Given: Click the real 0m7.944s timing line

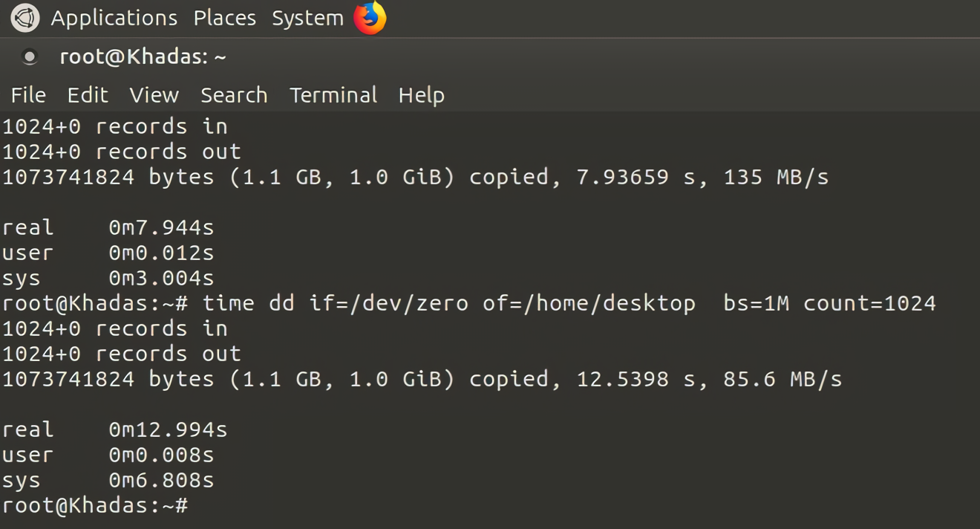Looking at the screenshot, I should 108,227.
